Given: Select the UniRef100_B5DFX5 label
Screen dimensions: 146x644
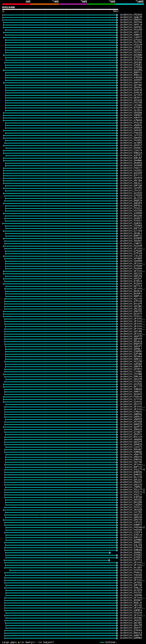Looking at the screenshot, I should click(131, 344).
